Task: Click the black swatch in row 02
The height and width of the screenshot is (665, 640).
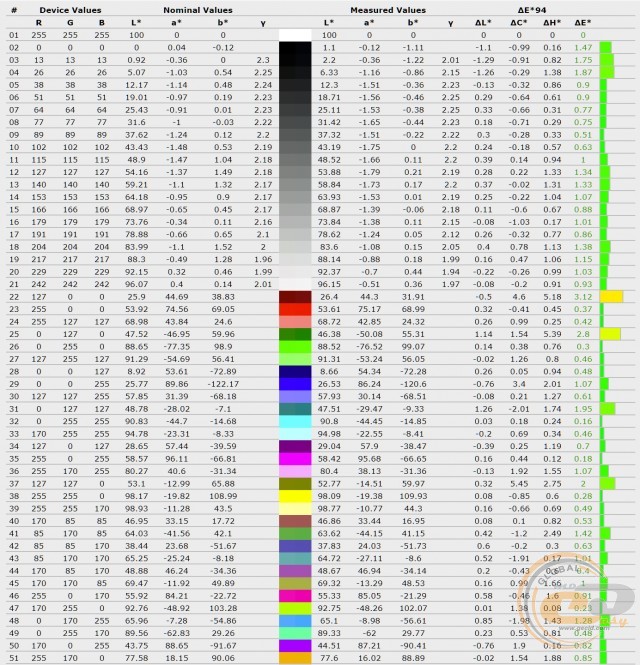Action: (x=295, y=48)
